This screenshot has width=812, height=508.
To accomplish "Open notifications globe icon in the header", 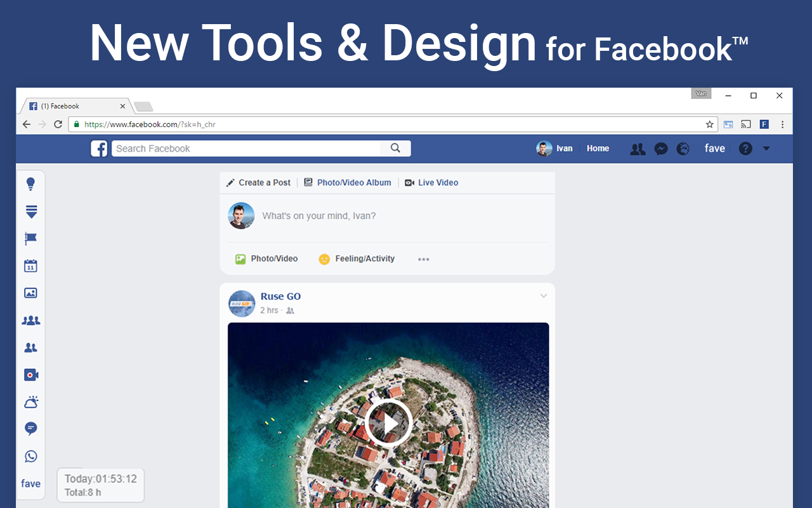I will [x=683, y=149].
